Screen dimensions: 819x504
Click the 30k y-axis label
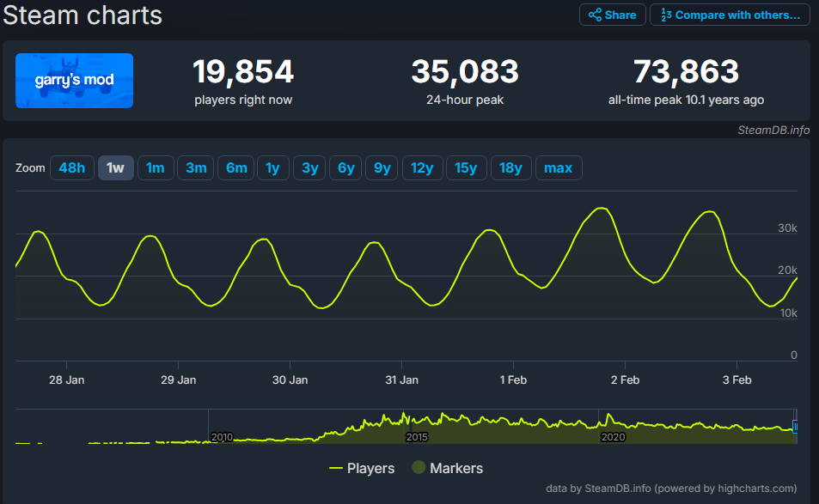787,228
